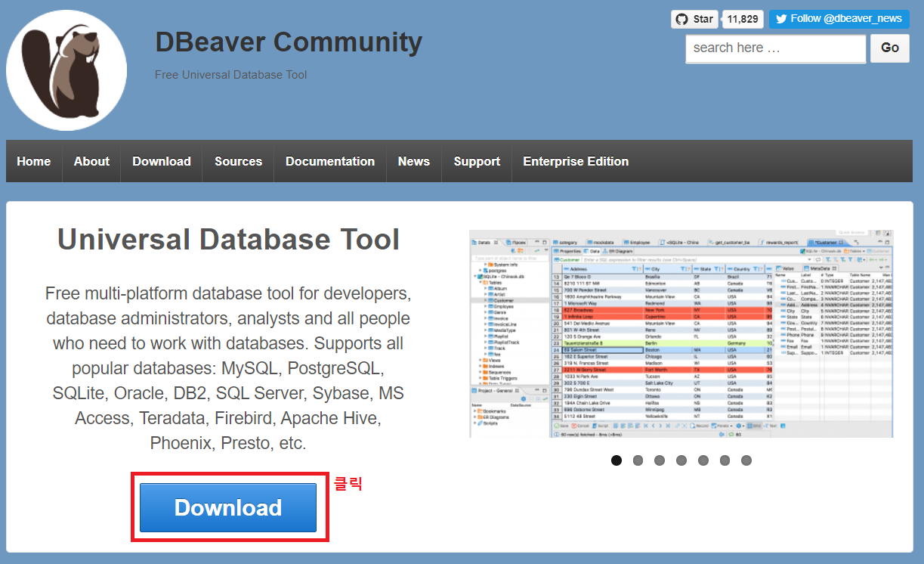
Task: Open the Home menu item
Action: pos(34,161)
